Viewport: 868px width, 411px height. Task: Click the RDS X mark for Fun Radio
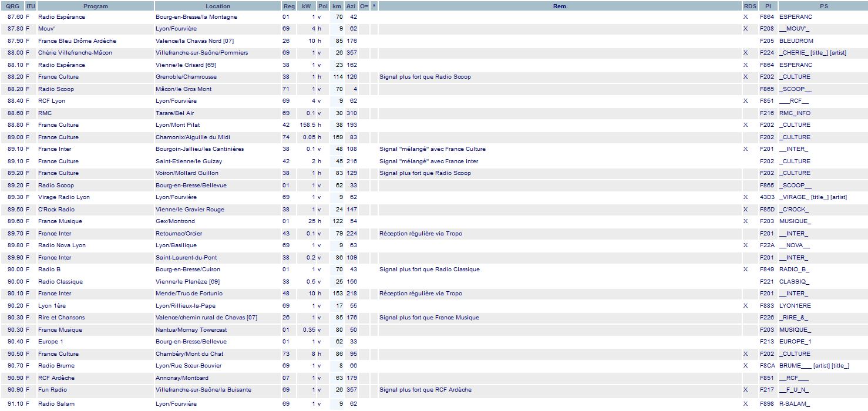(x=745, y=390)
